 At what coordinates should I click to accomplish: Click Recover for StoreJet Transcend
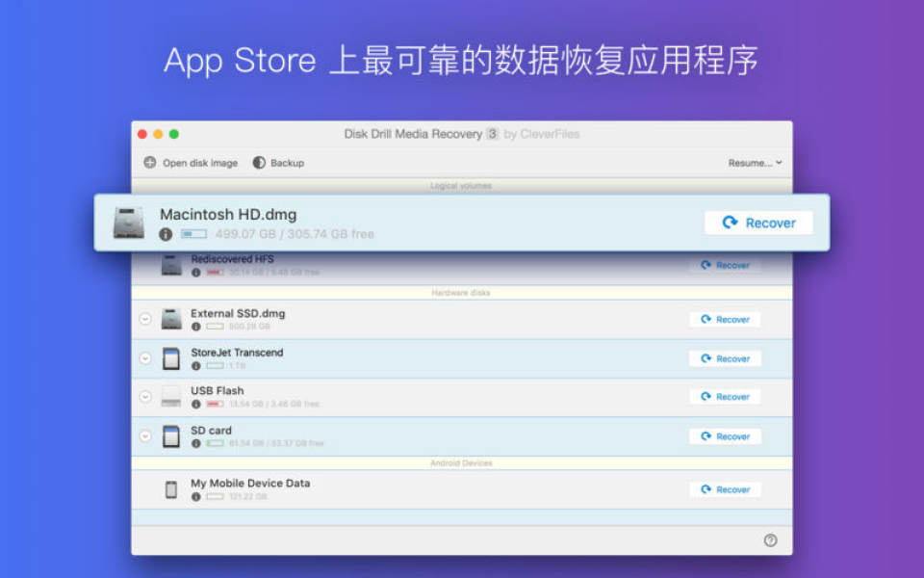[x=725, y=358]
